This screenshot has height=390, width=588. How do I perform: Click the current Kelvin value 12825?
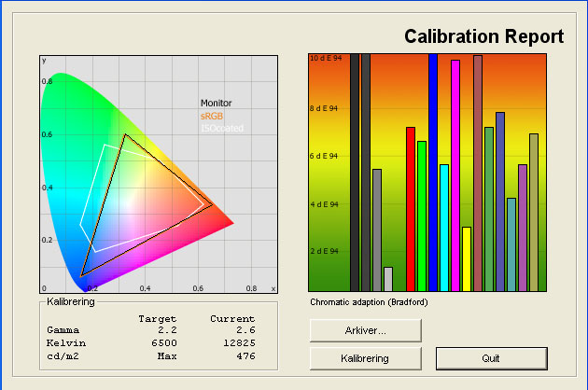(x=238, y=342)
